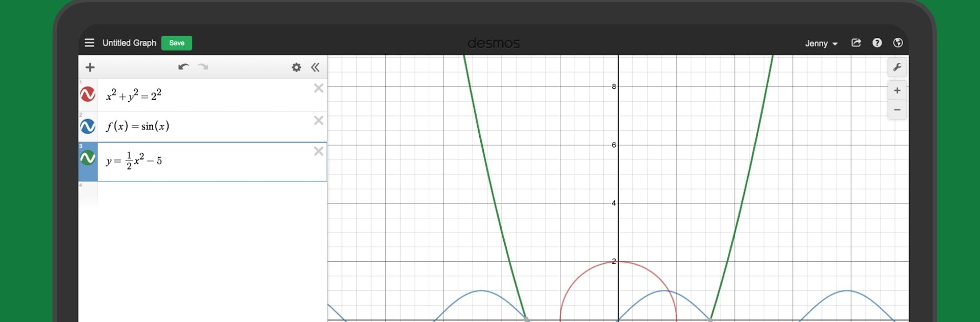Collapse the expression list panel
This screenshot has width=980, height=322.
[x=315, y=67]
